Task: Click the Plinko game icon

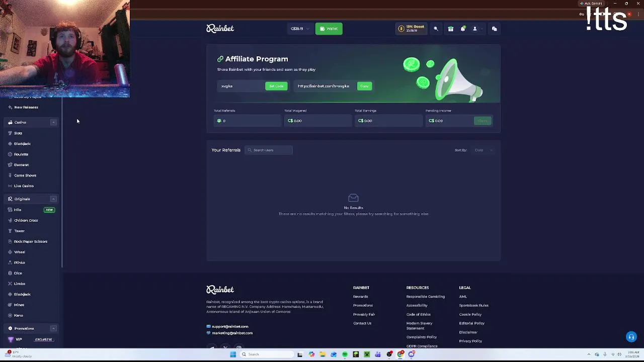Action: pyautogui.click(x=10, y=262)
